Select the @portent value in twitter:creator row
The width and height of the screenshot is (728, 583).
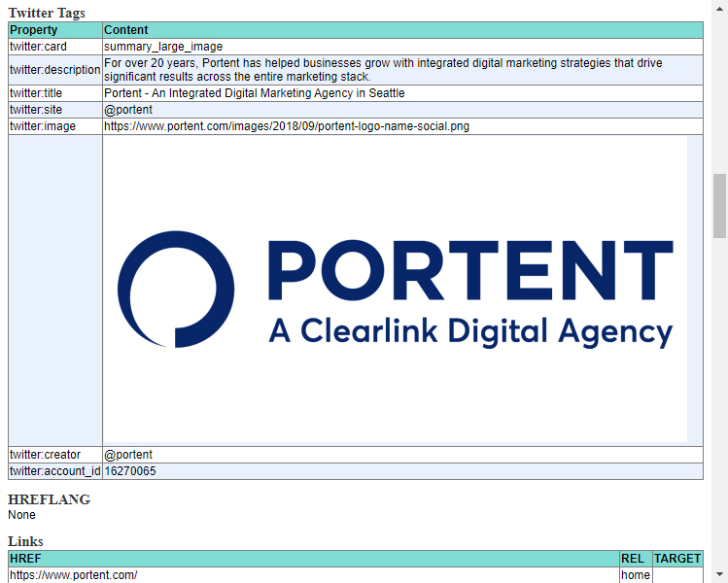tap(128, 455)
